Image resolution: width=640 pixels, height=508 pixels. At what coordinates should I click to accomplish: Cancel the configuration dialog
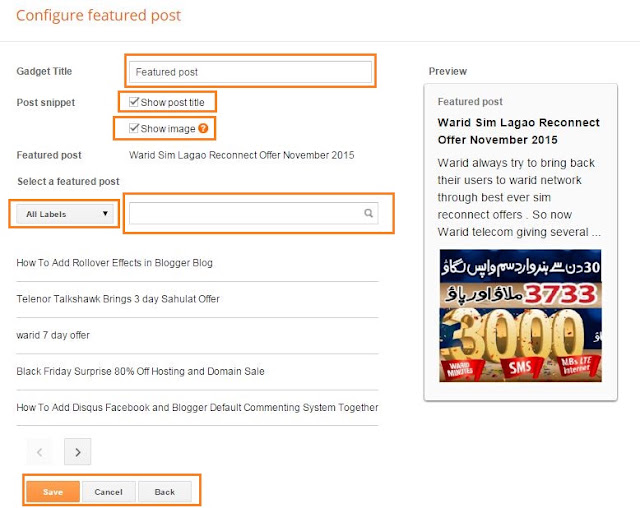[x=109, y=492]
